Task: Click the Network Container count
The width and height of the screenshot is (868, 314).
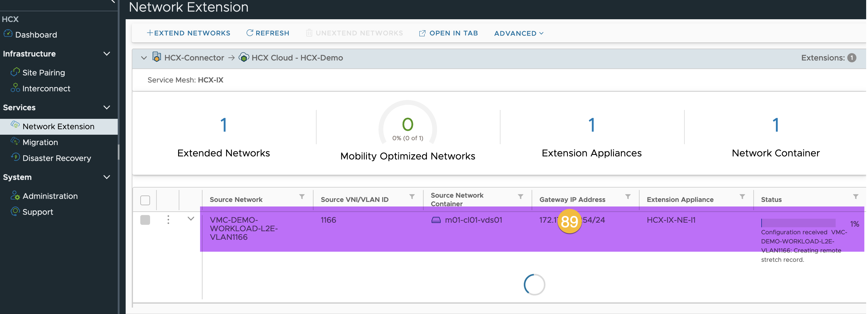Action: coord(776,125)
